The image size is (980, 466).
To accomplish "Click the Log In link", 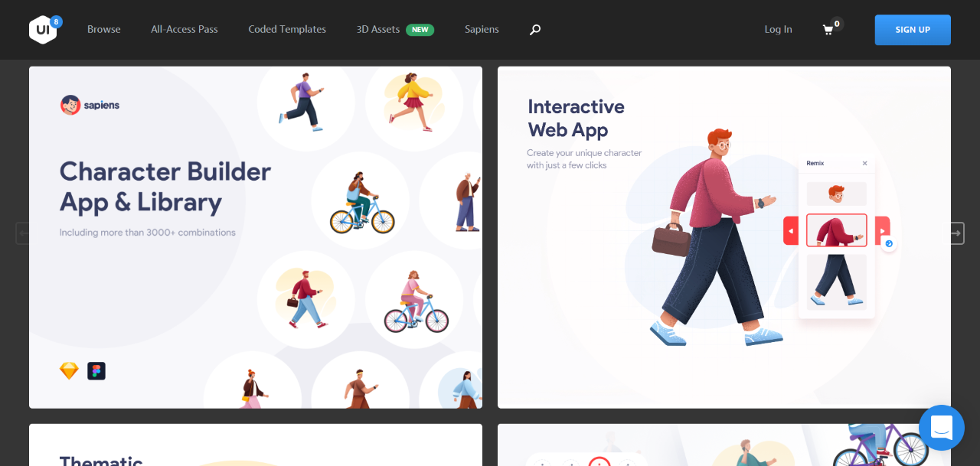I will (778, 29).
